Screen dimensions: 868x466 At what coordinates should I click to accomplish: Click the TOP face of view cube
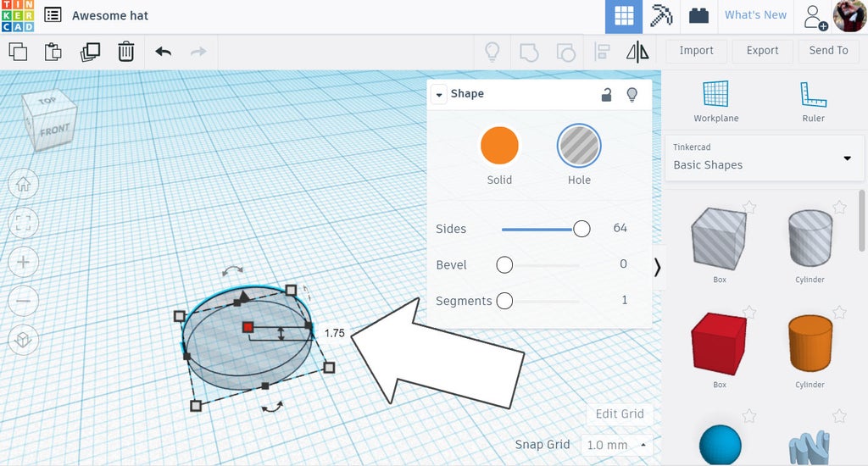(47, 101)
